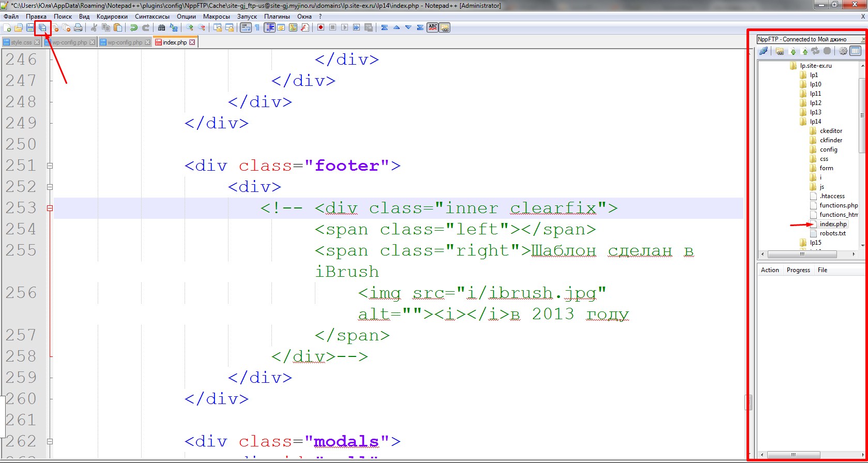
Task: Collapse the fold marker at line 251
Action: [x=50, y=166]
